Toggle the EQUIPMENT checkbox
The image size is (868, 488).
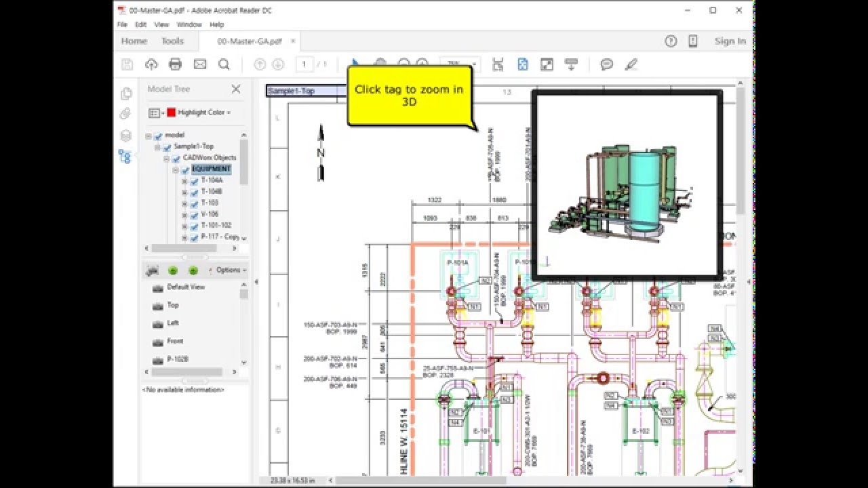click(x=184, y=169)
